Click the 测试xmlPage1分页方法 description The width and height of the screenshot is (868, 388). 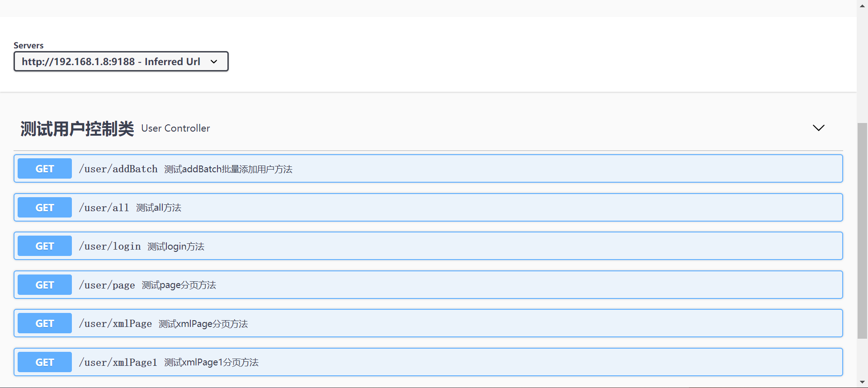tap(211, 363)
